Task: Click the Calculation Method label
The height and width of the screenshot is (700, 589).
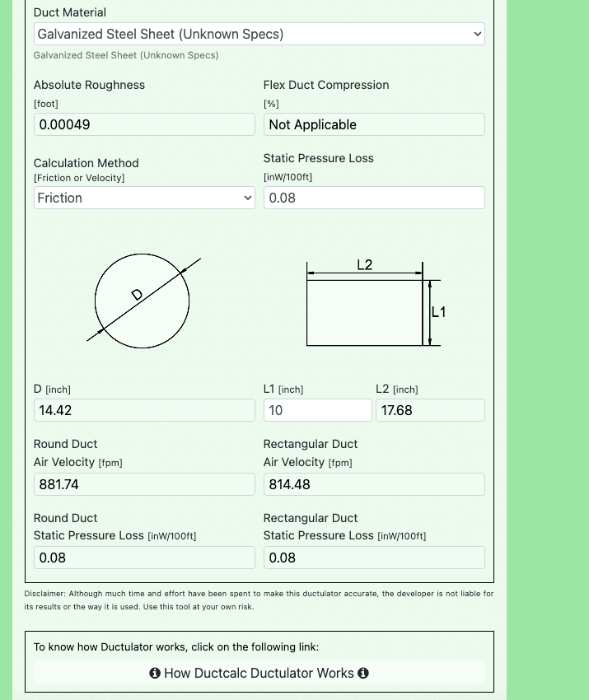Action: pos(86,163)
